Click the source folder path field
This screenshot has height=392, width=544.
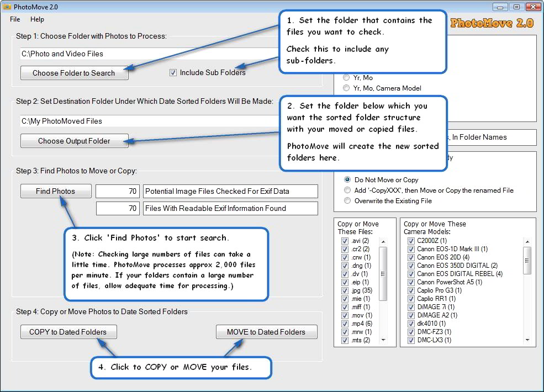150,54
